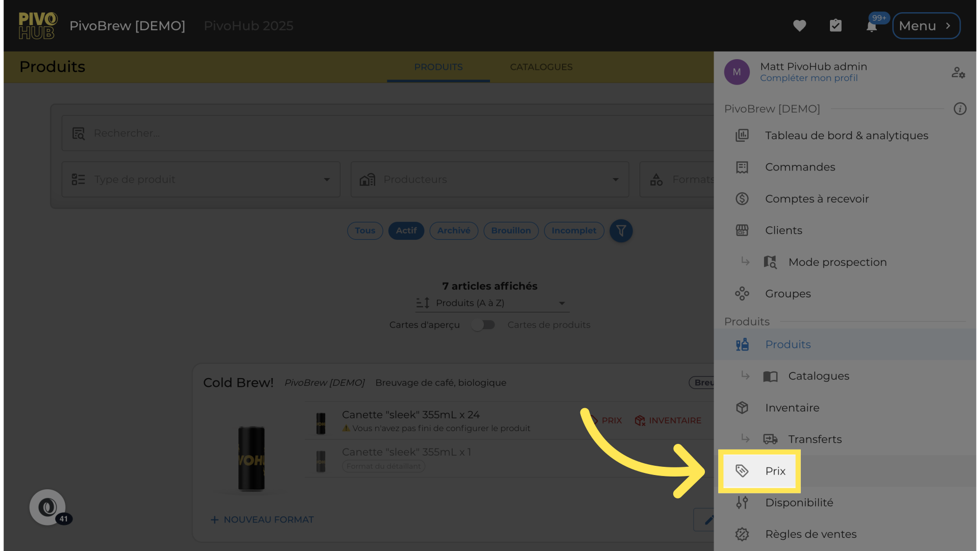The image size is (980, 551).
Task: Select the Brouillon filter chip
Action: click(x=511, y=231)
